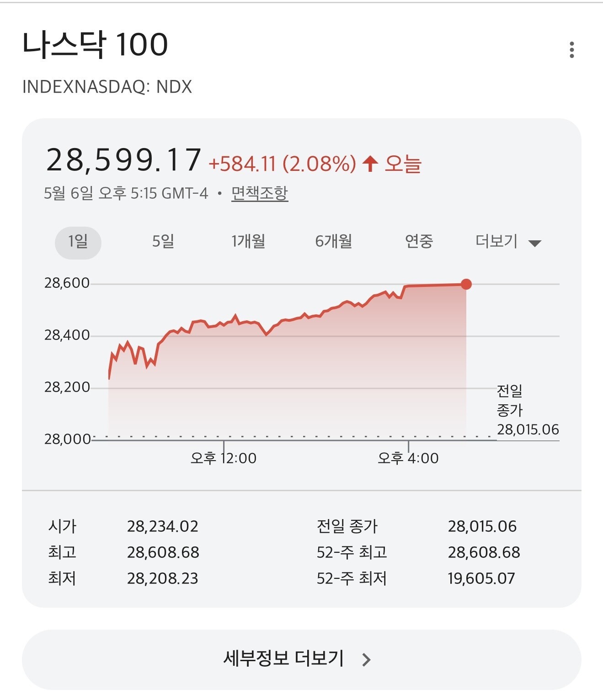
Task: Click the 28,599.17 current price value
Action: [124, 160]
